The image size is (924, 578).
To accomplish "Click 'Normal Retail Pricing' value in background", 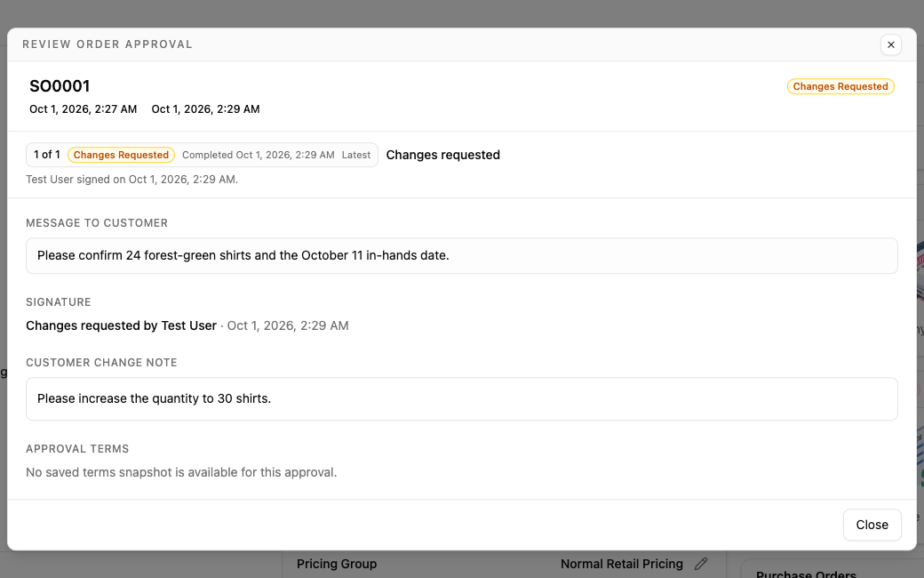I will (x=622, y=564).
